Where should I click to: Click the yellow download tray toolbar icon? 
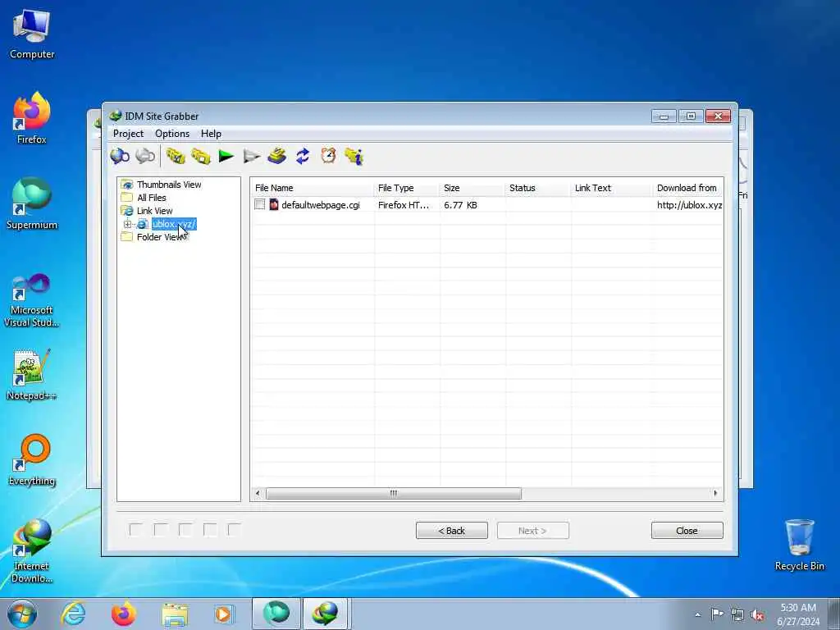(277, 157)
